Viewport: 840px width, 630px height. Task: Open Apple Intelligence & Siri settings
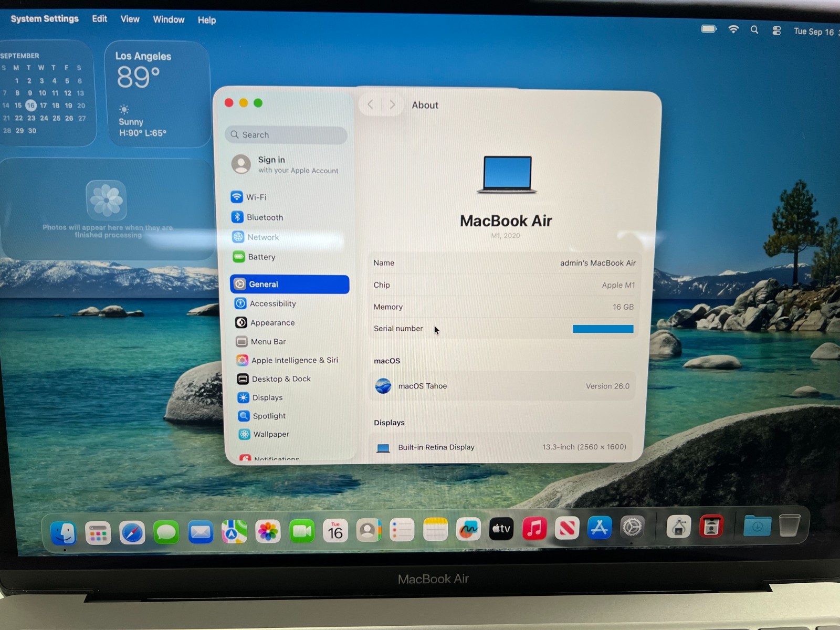293,360
